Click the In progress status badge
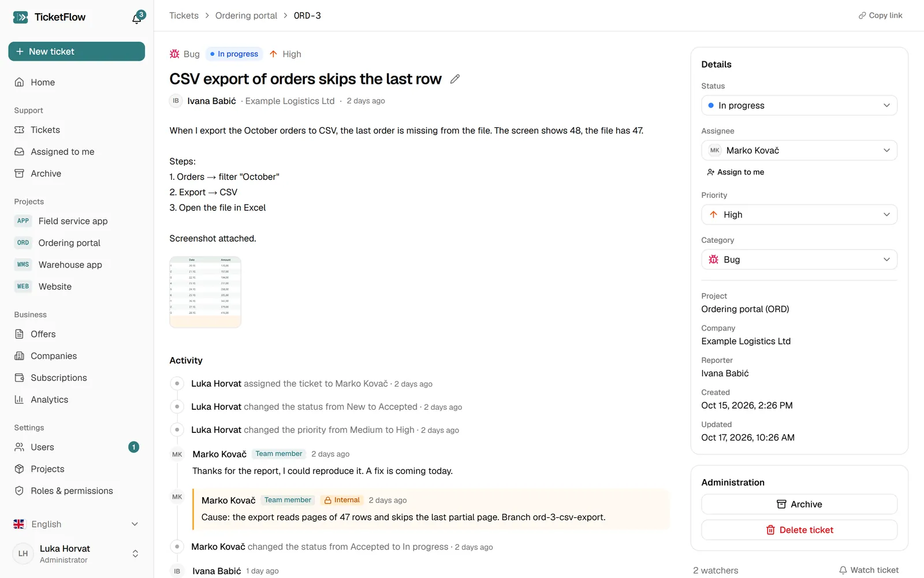The image size is (924, 578). 234,54
